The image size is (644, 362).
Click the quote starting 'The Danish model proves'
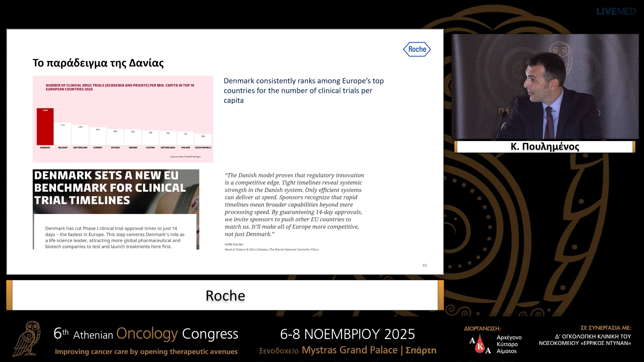click(x=294, y=204)
